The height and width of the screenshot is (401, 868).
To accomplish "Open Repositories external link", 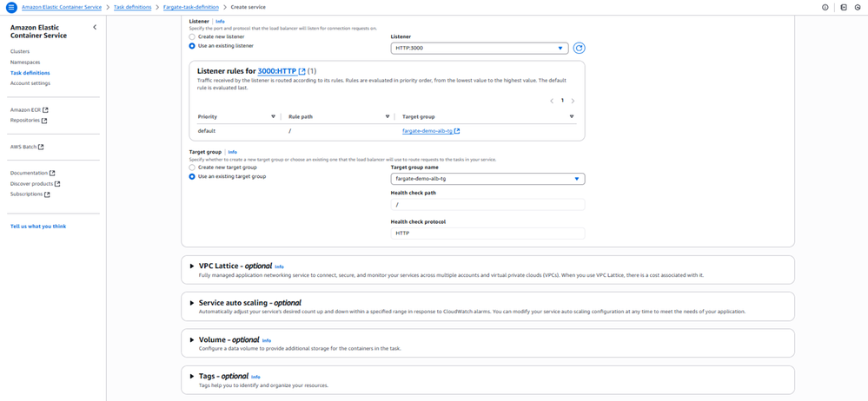I will tap(28, 120).
